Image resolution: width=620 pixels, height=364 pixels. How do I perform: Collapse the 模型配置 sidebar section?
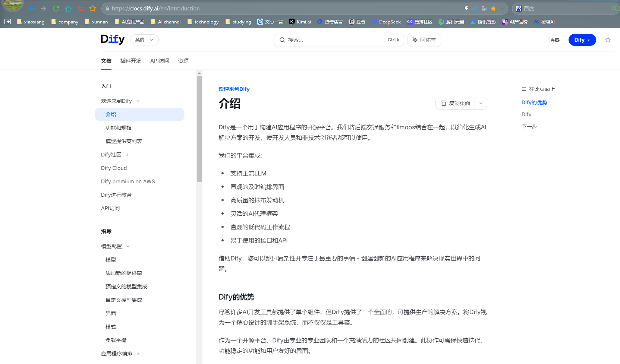click(x=128, y=246)
